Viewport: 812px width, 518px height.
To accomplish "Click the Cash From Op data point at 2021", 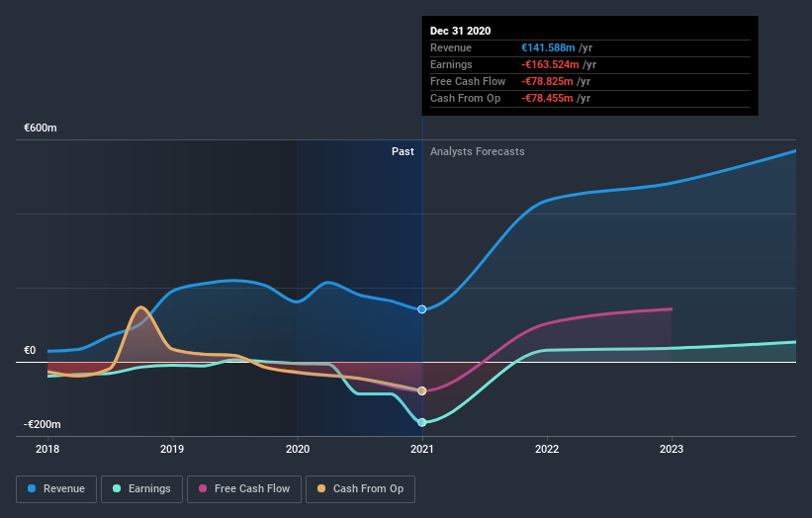I will [x=422, y=390].
